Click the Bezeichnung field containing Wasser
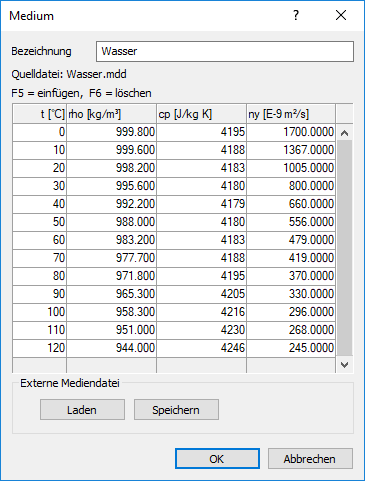This screenshot has height=481, width=365. tap(225, 51)
